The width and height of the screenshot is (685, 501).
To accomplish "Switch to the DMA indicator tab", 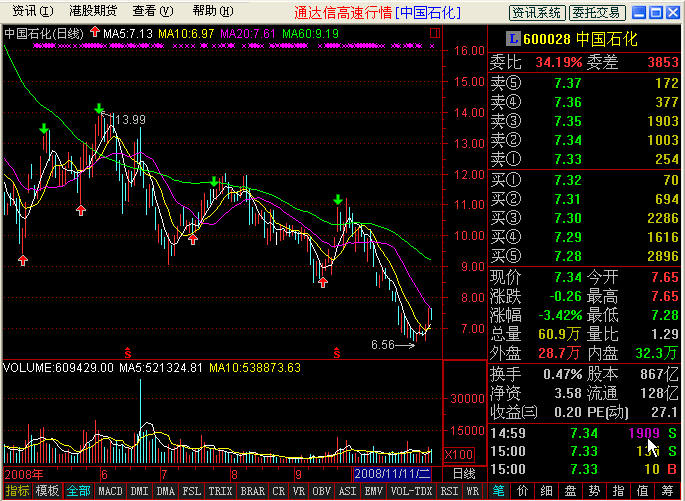I will tap(166, 491).
